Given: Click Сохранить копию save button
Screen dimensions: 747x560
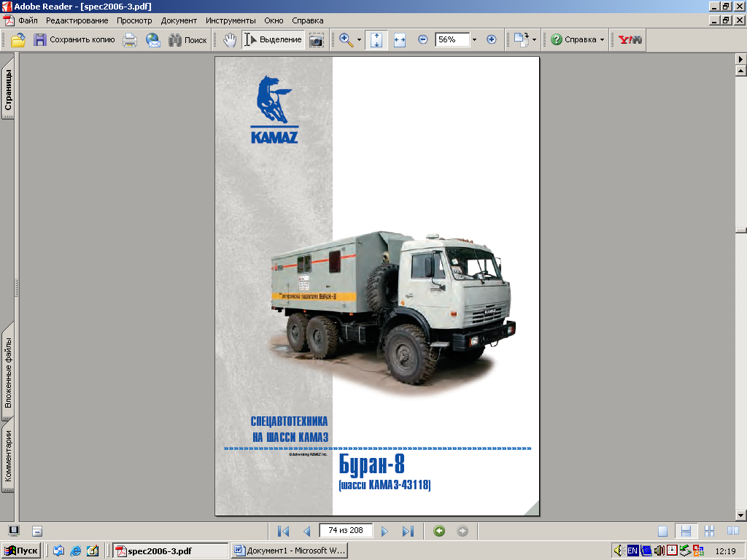Looking at the screenshot, I should click(74, 39).
